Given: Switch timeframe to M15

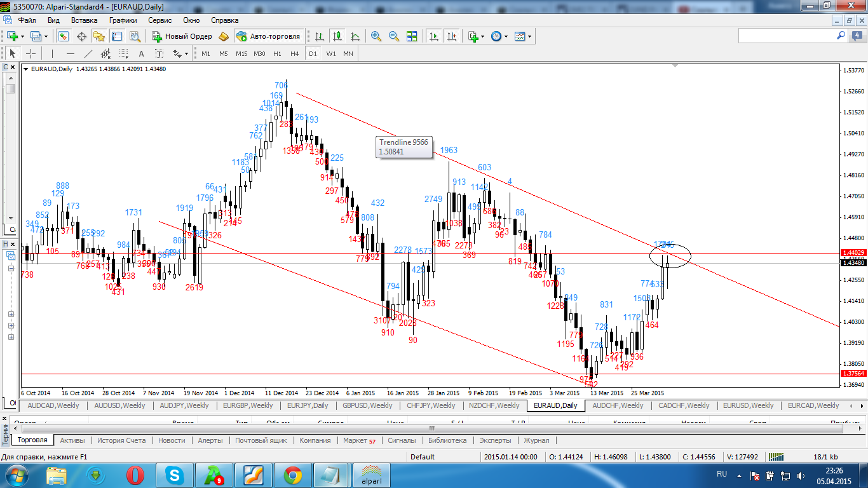Looking at the screenshot, I should point(241,53).
